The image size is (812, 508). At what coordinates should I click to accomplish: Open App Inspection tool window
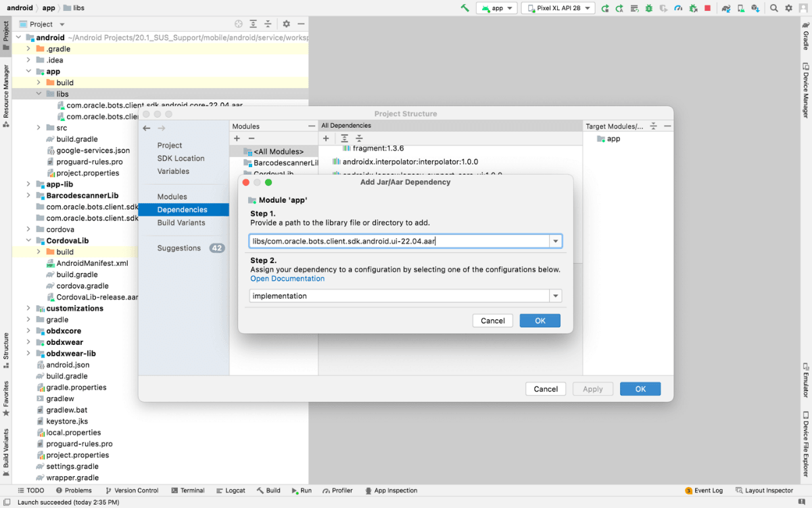(391, 490)
